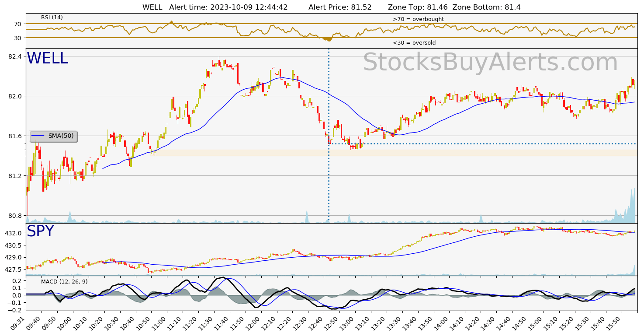Click the 15:00 time axis label
644x336 pixels.
point(536,323)
